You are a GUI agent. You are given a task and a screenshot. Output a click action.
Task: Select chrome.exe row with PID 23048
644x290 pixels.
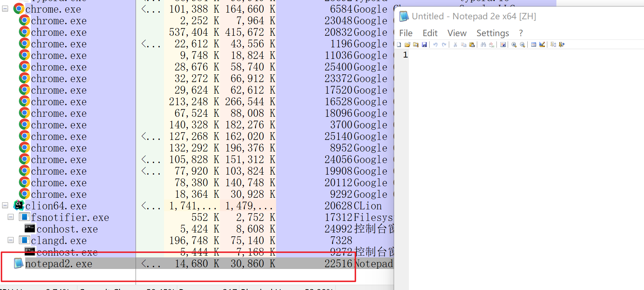pyautogui.click(x=197, y=21)
